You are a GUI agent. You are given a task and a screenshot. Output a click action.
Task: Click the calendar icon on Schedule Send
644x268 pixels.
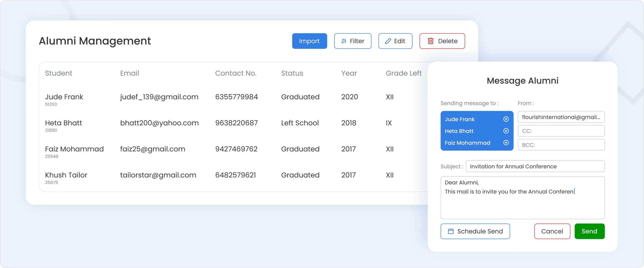(x=451, y=231)
